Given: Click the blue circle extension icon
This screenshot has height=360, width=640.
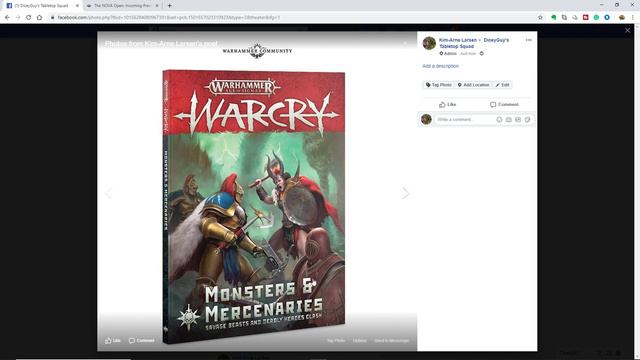Looking at the screenshot, I should (607, 18).
